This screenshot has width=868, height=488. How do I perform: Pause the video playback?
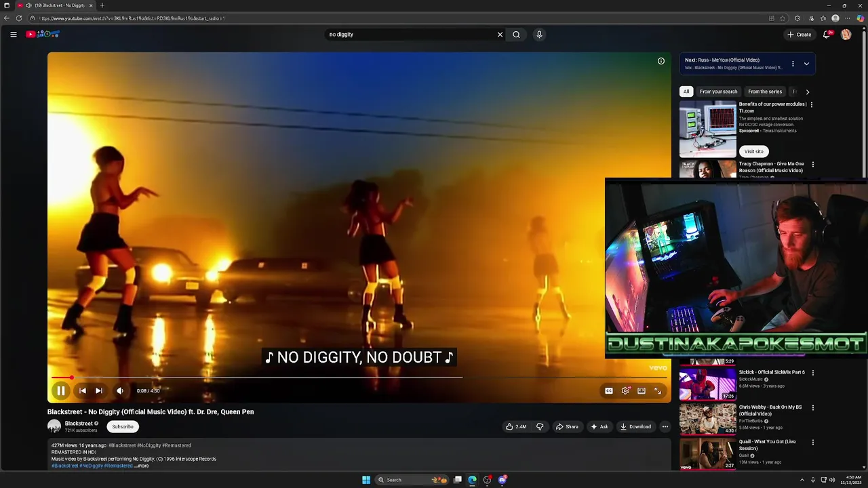60,390
